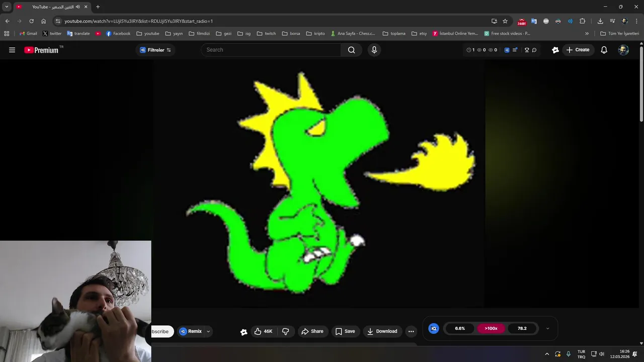Open the kripto bookmark folder
This screenshot has width=644, height=362.
(315, 34)
